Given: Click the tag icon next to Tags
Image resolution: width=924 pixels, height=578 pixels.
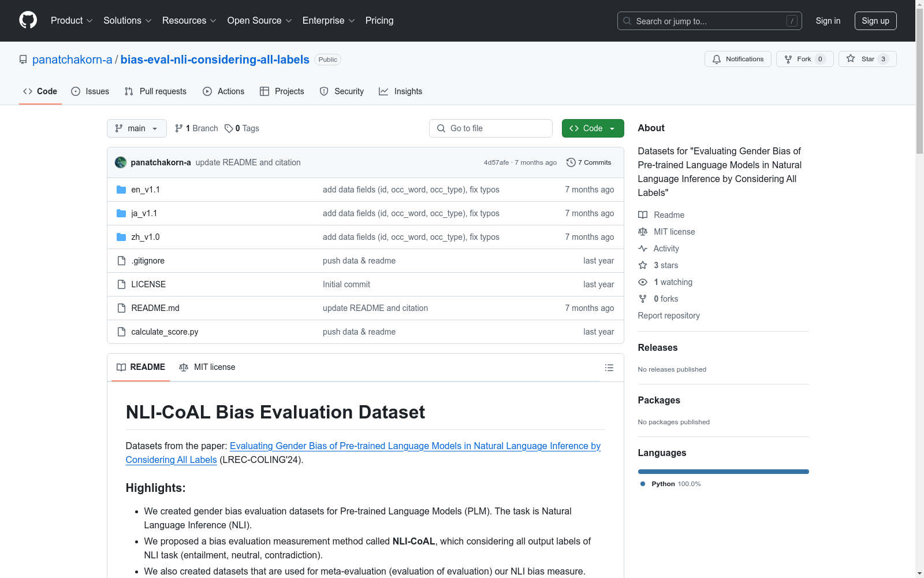Looking at the screenshot, I should (x=229, y=128).
